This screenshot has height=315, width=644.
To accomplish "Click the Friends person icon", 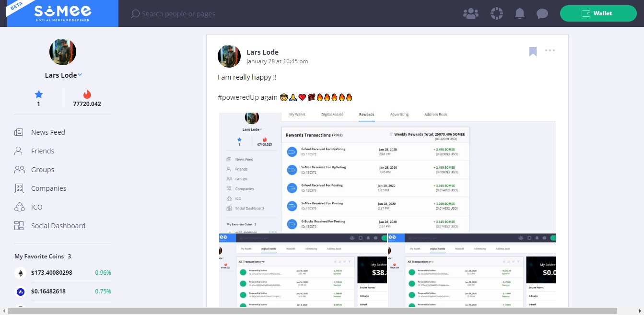I will [19, 151].
